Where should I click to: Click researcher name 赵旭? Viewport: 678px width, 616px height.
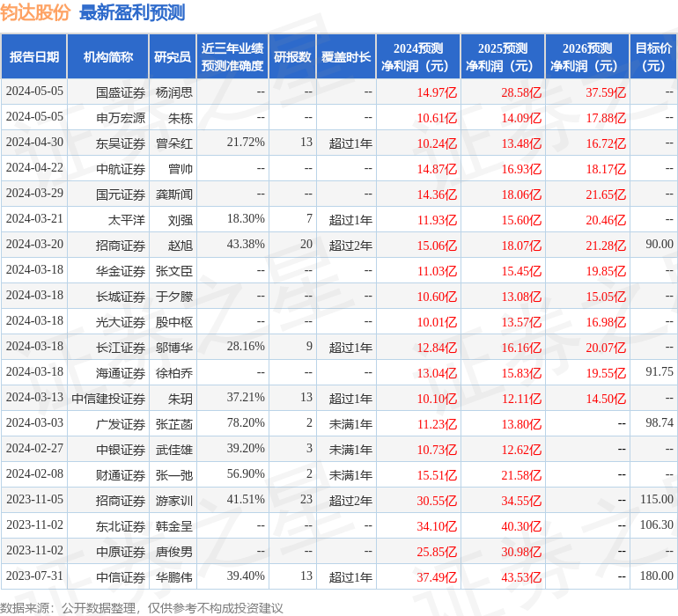[x=181, y=246]
